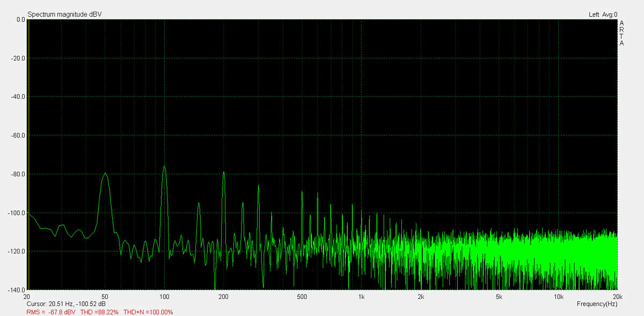Click the 50 Hz peak on the spectrum
Screen dimensions: 644x316
tap(105, 174)
